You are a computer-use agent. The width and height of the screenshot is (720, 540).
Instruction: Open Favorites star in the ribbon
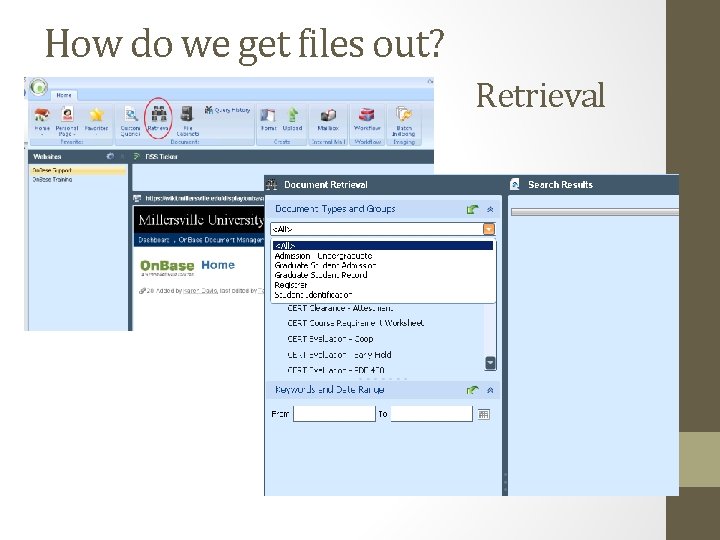(x=96, y=119)
